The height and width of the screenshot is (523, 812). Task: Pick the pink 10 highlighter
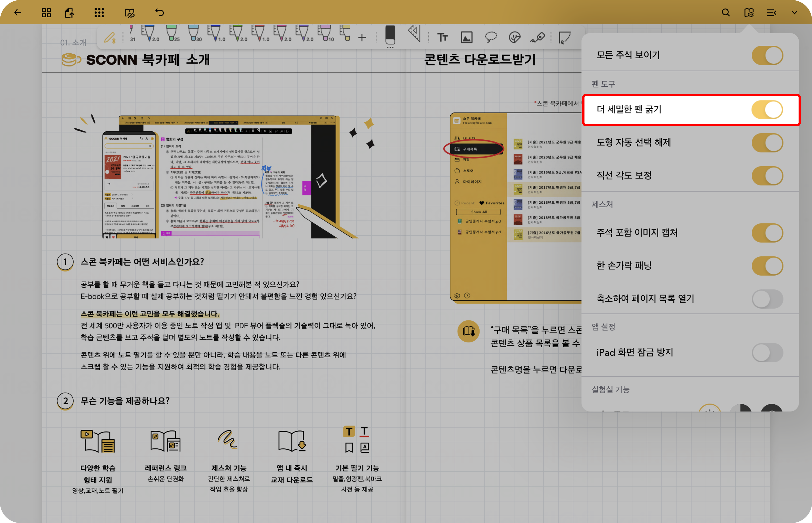click(325, 34)
